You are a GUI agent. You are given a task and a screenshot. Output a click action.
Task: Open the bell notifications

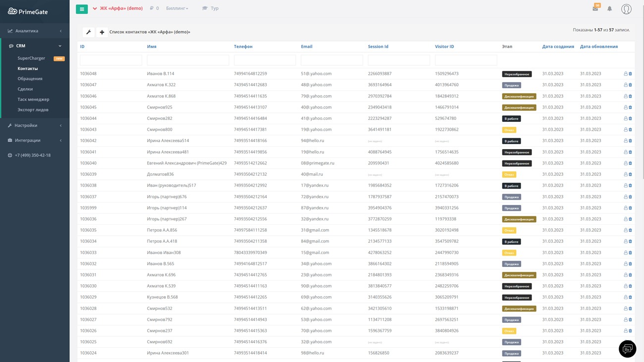610,8
